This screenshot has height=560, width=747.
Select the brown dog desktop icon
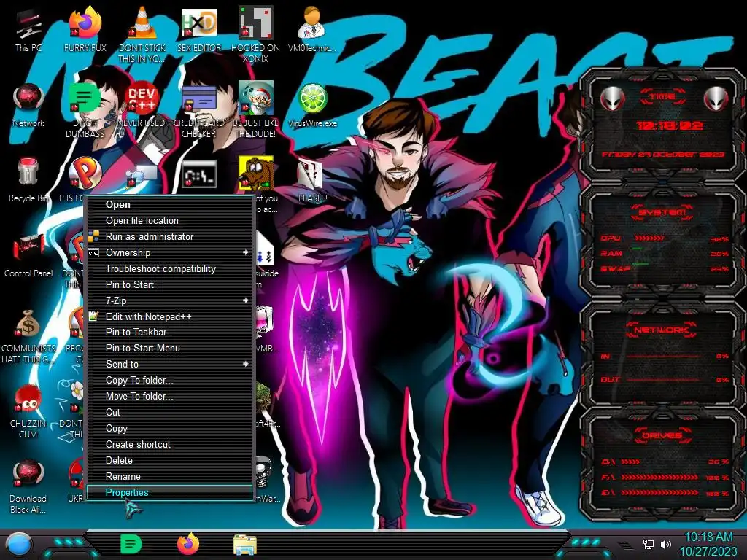(x=256, y=173)
